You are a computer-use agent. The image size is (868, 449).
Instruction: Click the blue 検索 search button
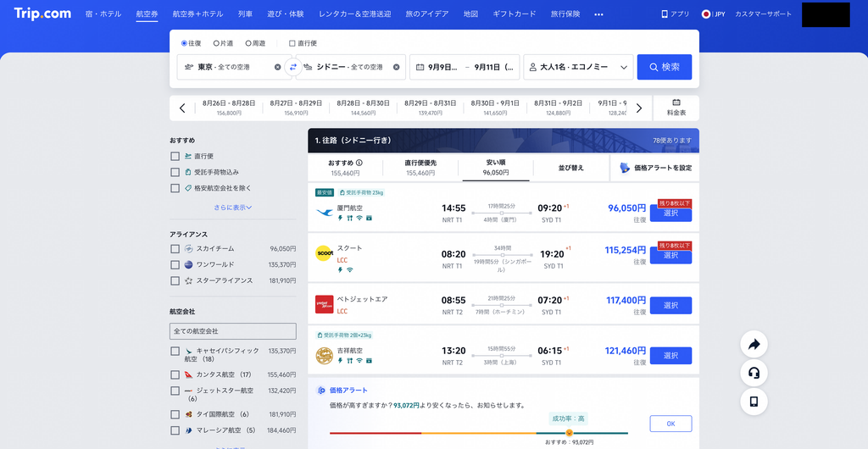[x=665, y=67]
